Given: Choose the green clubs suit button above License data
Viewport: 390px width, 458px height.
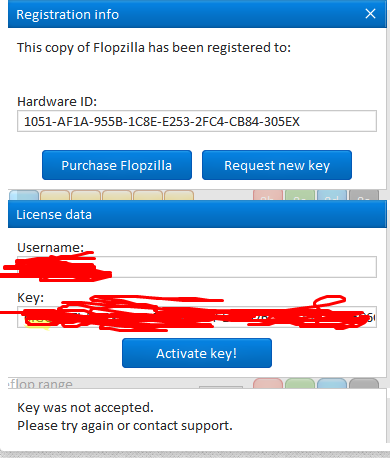Looking at the screenshot, I should point(300,195).
